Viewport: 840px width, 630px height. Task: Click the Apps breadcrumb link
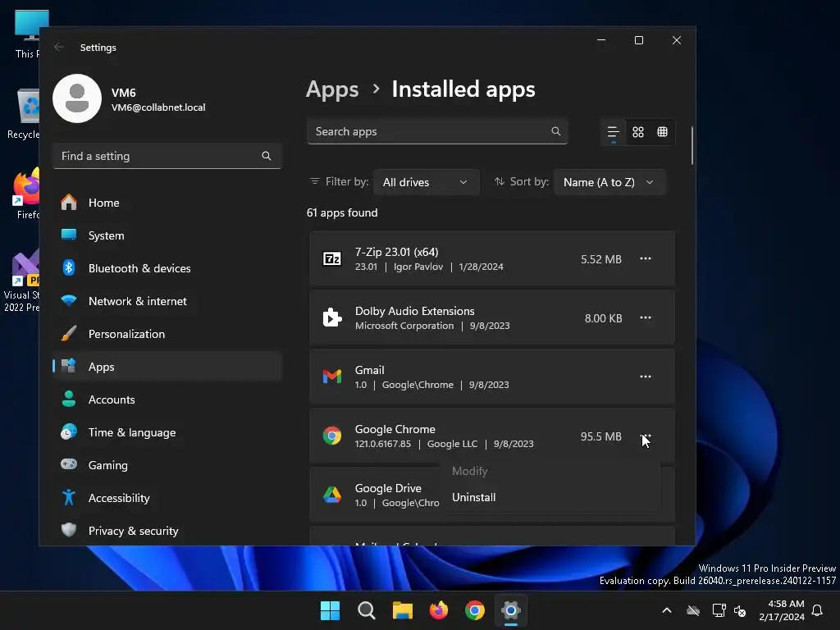pyautogui.click(x=332, y=89)
